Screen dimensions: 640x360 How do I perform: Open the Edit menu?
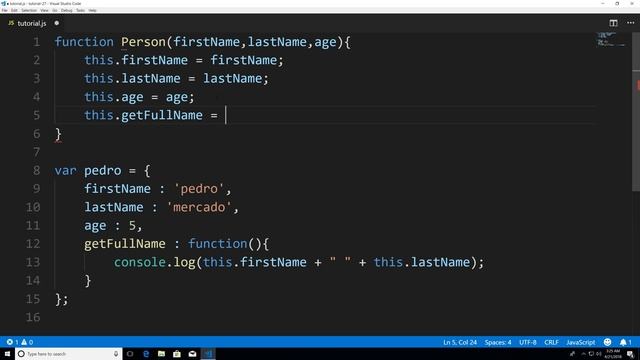(14, 10)
